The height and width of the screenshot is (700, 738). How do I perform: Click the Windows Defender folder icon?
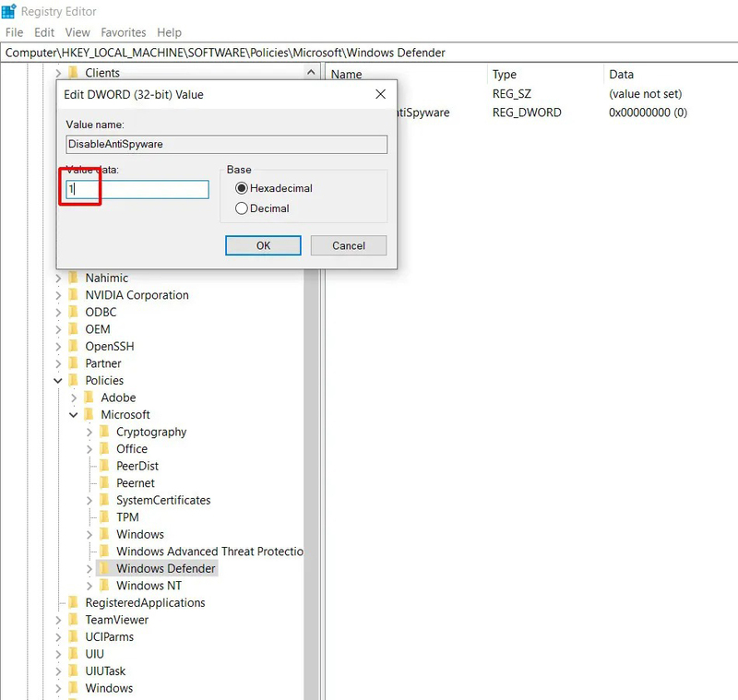104,568
